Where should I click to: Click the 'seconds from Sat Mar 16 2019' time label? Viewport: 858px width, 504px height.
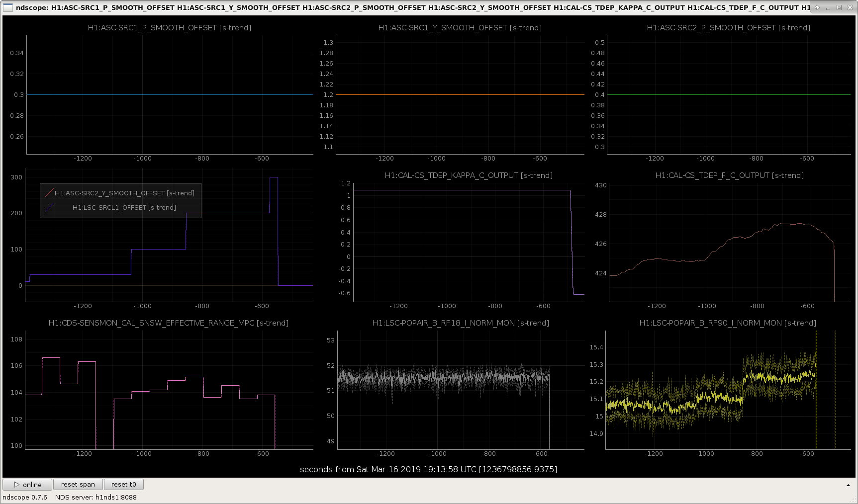[429, 469]
